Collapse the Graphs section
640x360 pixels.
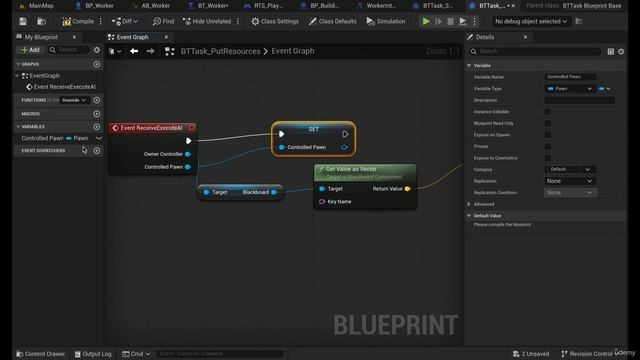[x=18, y=64]
